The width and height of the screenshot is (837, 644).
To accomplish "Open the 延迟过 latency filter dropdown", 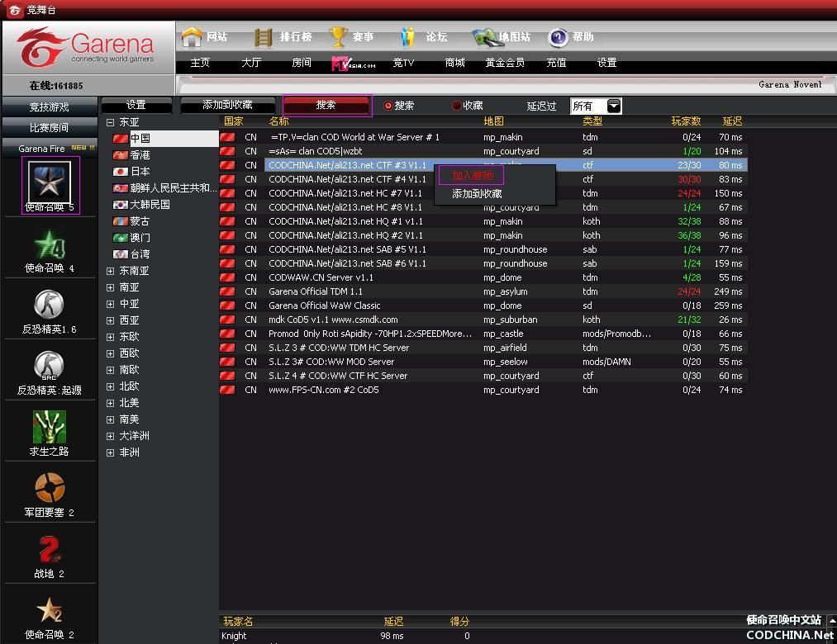I will tap(614, 106).
